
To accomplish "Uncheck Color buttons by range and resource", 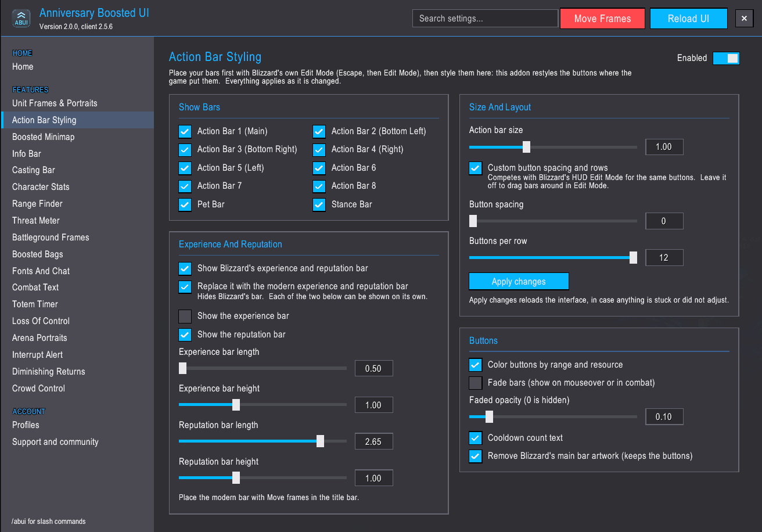I will pyautogui.click(x=475, y=365).
